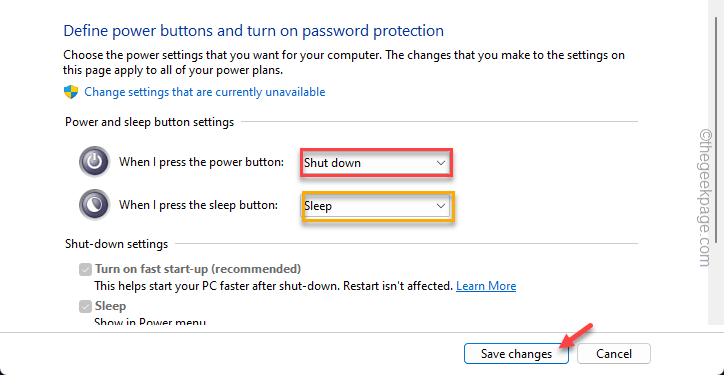724x375 pixels.
Task: Click the Save changes button
Action: (x=516, y=354)
